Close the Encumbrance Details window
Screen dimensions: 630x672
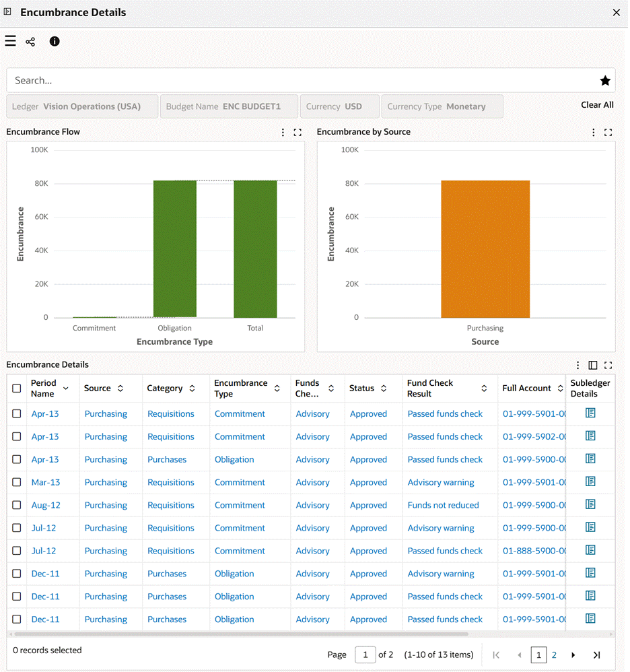(x=617, y=12)
